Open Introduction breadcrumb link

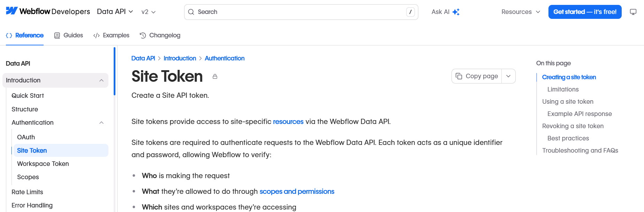click(180, 58)
